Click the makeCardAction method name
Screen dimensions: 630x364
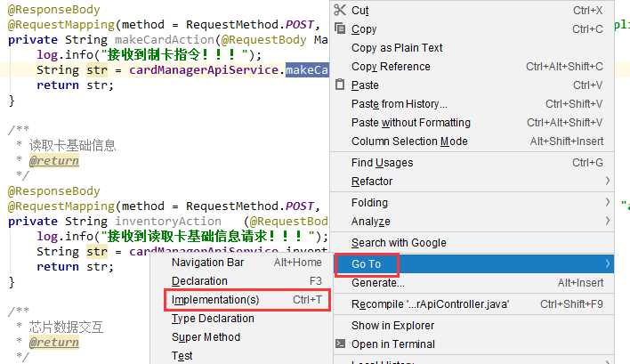(165, 40)
